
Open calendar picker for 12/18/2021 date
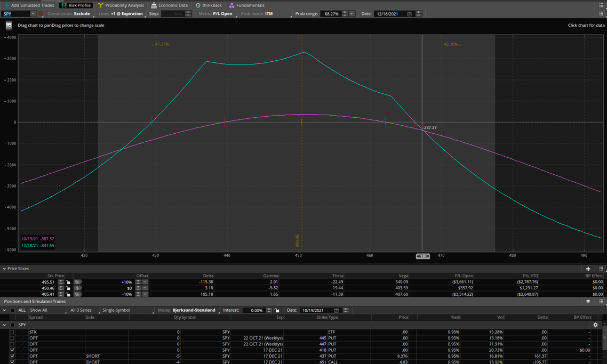coord(409,14)
